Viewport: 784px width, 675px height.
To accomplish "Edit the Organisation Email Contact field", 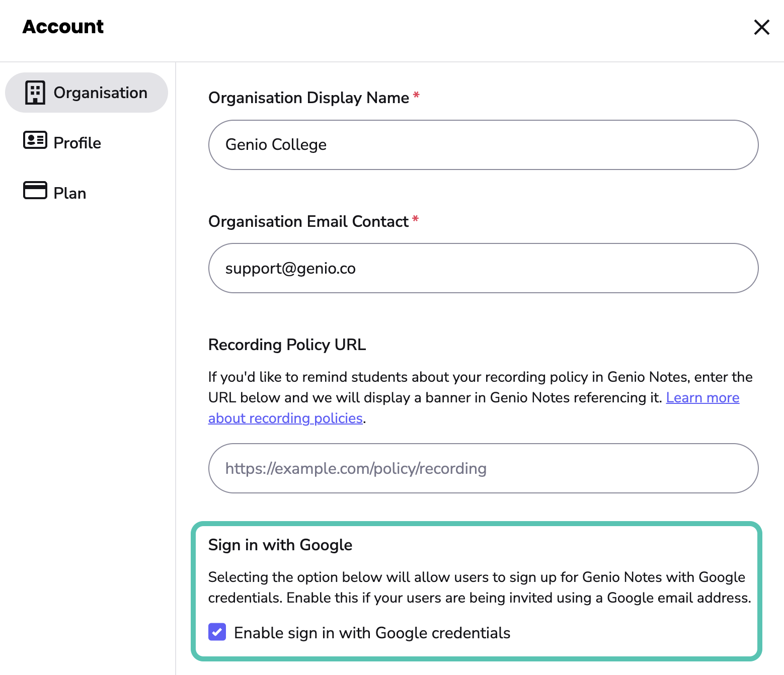I will [x=483, y=268].
